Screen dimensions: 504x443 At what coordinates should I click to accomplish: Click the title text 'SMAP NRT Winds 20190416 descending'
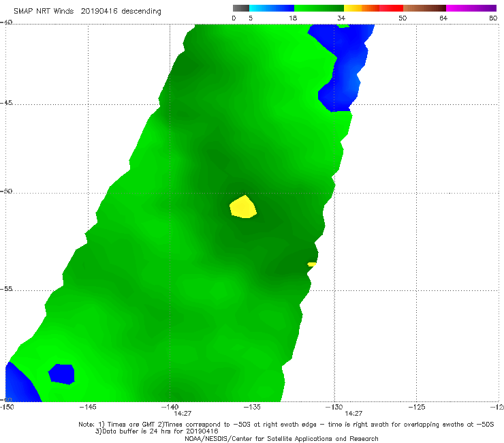(x=87, y=12)
